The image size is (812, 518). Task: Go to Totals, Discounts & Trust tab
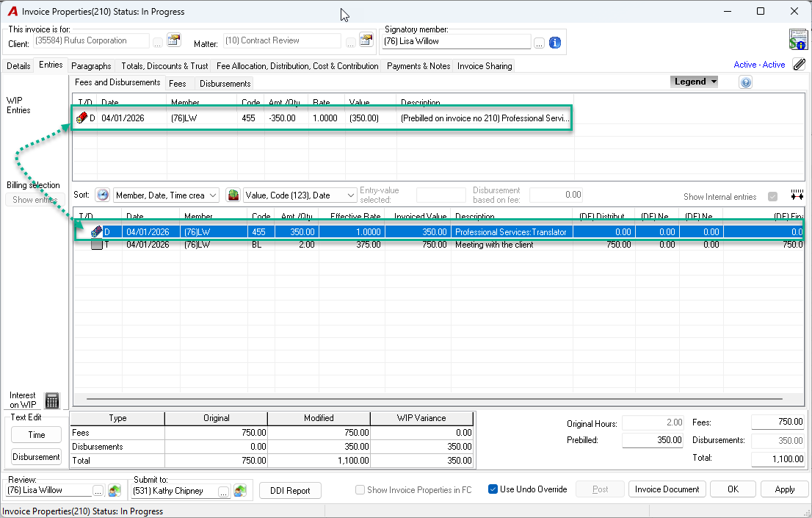(164, 66)
